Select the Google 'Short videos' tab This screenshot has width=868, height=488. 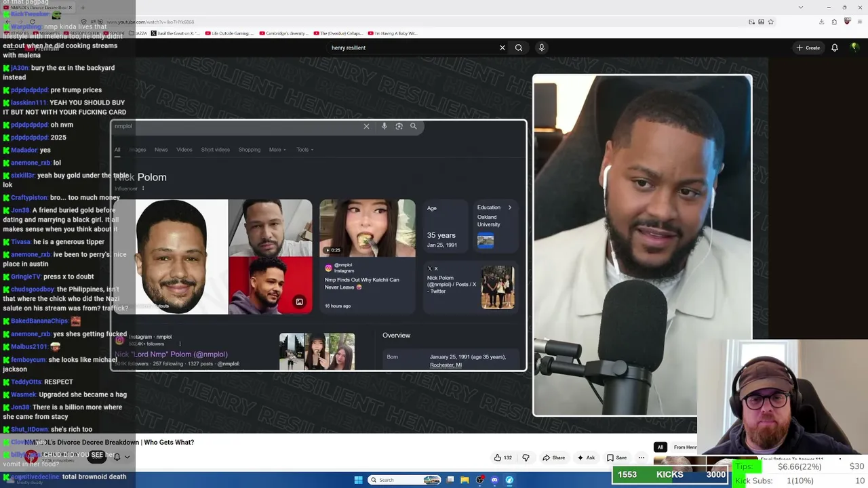[215, 150]
